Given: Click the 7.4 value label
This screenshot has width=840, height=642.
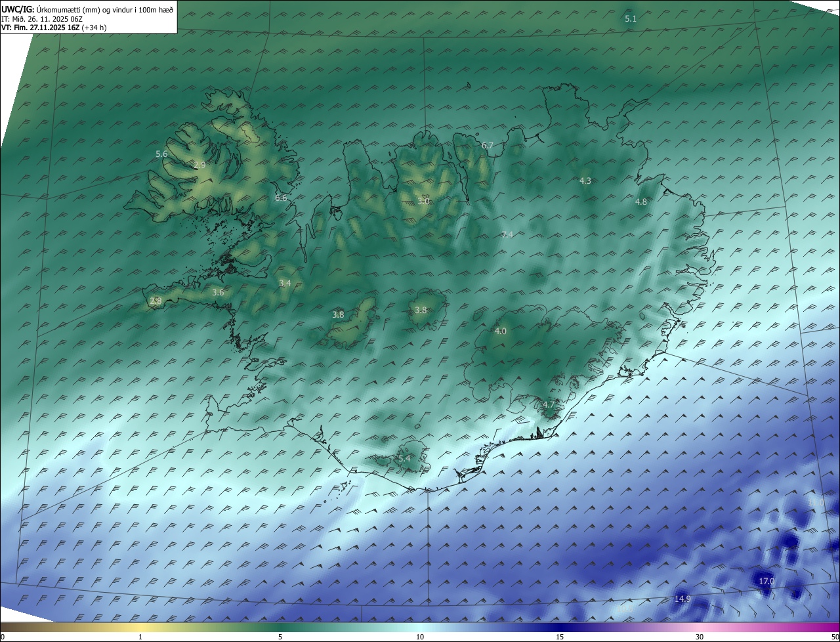Looking at the screenshot, I should 507,234.
